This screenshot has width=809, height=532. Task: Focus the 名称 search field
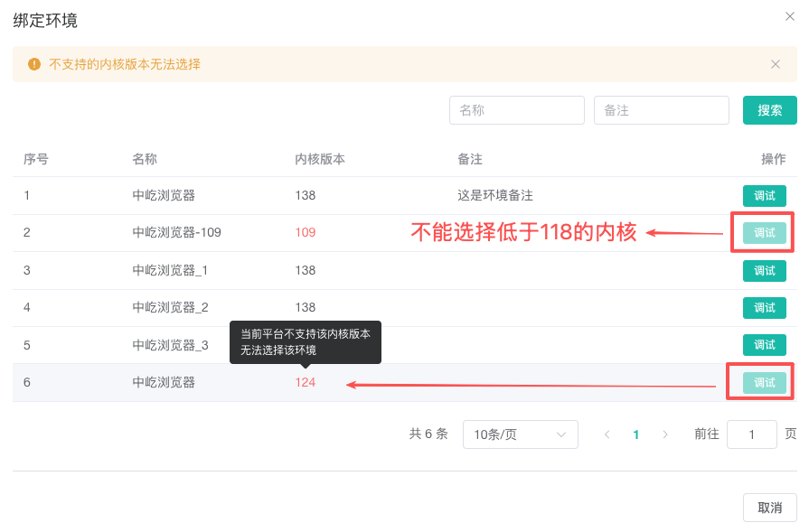516,110
